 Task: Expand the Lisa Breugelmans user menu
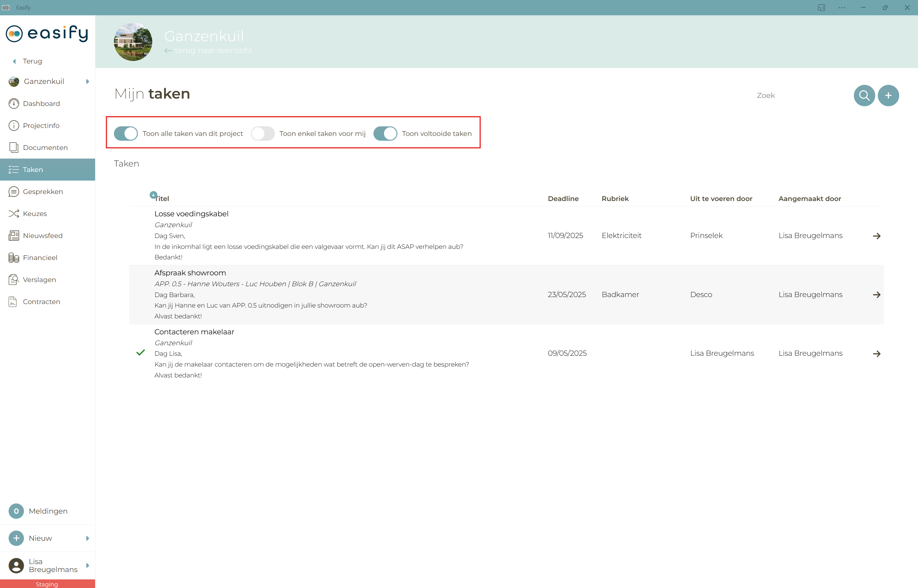87,565
